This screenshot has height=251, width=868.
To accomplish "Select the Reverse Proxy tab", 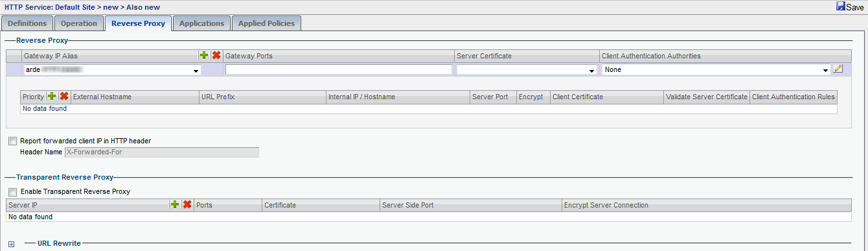I will 139,23.
